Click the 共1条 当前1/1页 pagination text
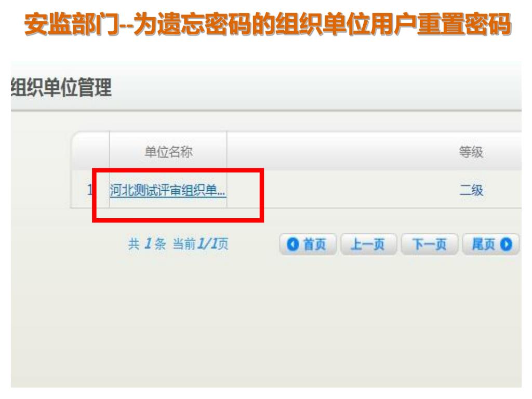This screenshot has width=532, height=399. coord(178,244)
